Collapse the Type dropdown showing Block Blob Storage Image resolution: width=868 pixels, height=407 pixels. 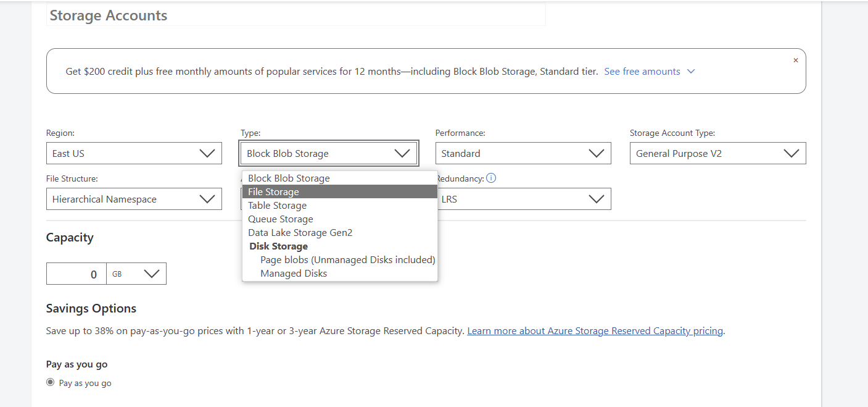(x=329, y=153)
